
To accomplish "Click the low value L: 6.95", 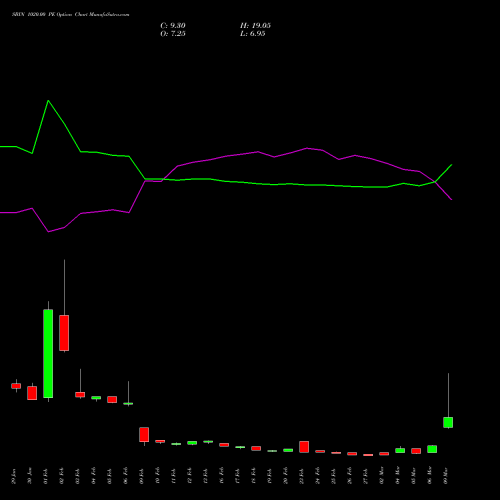I will point(253,34).
